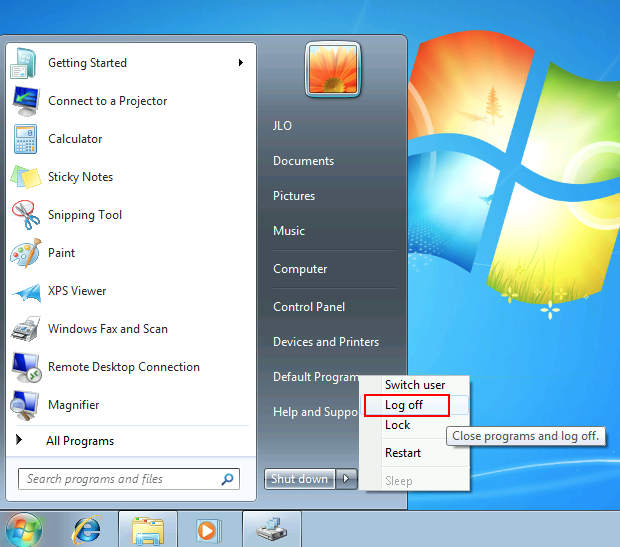Click the Connect to a Projector icon
The image size is (620, 547).
[x=25, y=101]
